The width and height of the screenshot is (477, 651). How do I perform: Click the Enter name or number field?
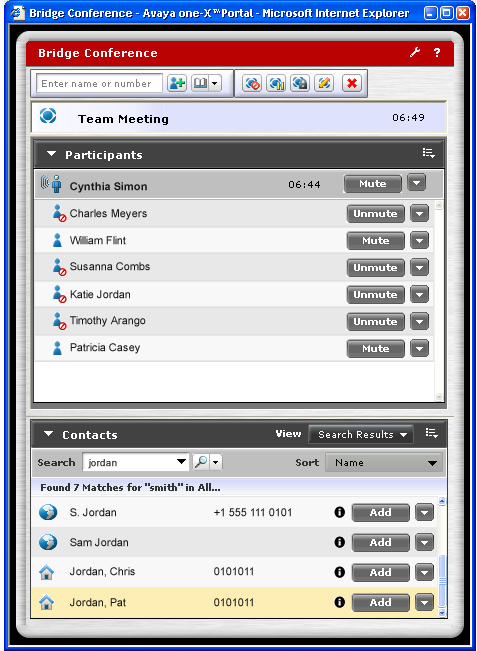coord(99,83)
